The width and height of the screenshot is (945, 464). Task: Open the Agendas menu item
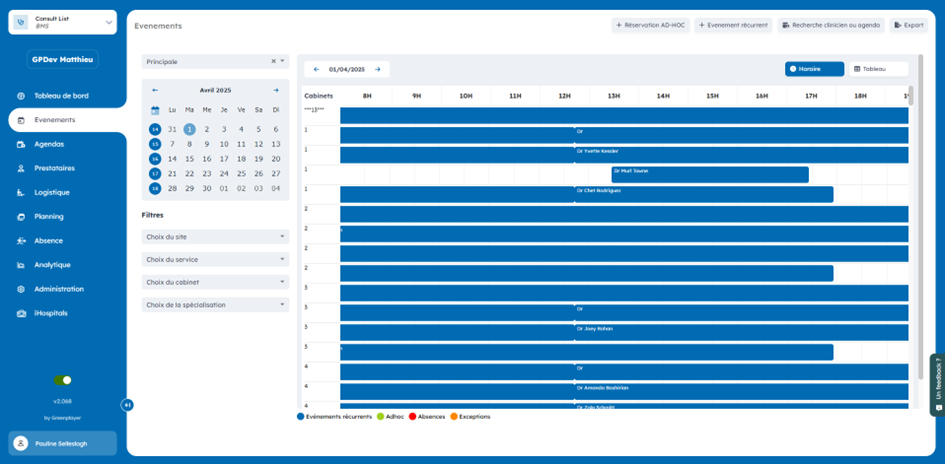(x=49, y=144)
